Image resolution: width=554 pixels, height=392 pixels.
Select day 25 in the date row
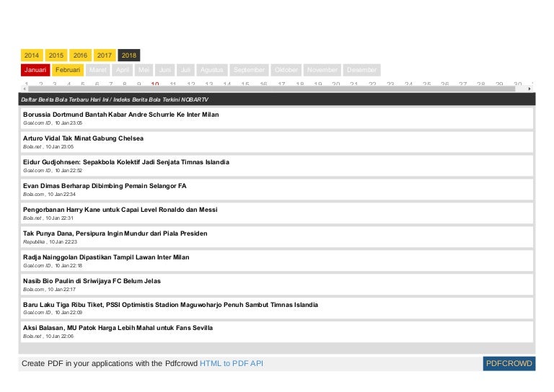[x=427, y=84]
